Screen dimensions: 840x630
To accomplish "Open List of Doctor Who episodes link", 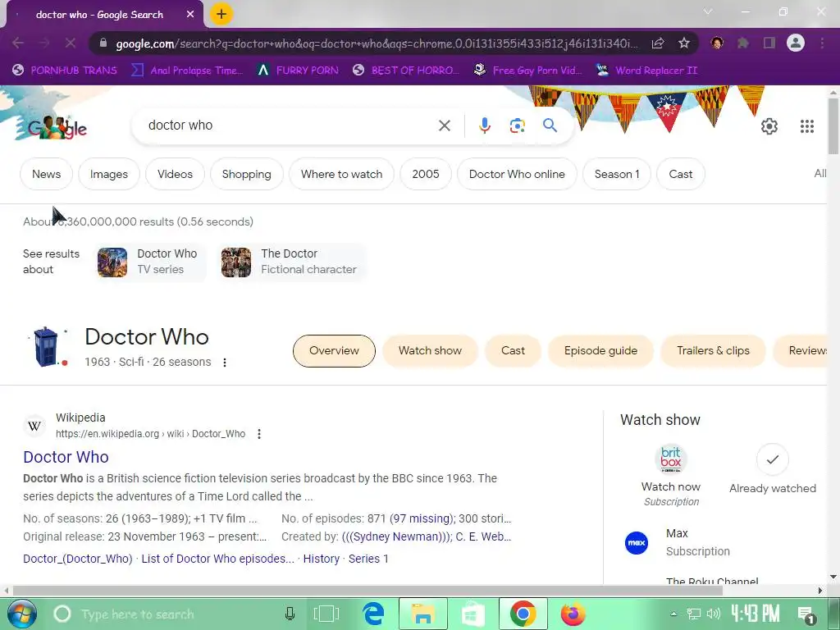I will tap(218, 559).
